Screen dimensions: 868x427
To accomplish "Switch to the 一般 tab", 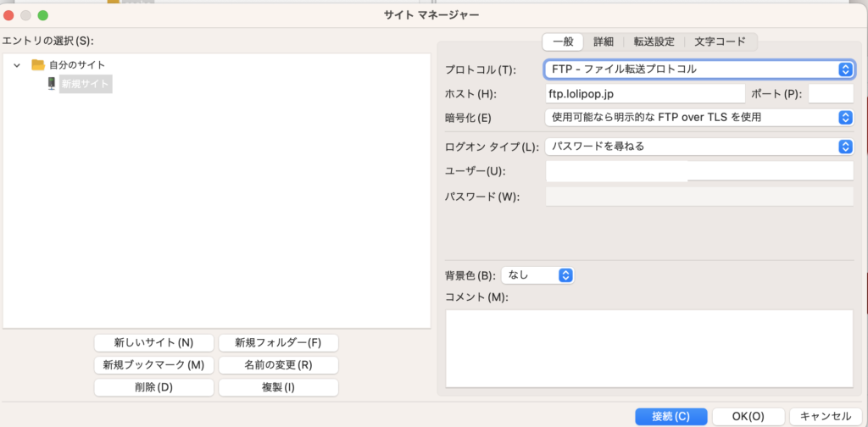I will [x=563, y=42].
